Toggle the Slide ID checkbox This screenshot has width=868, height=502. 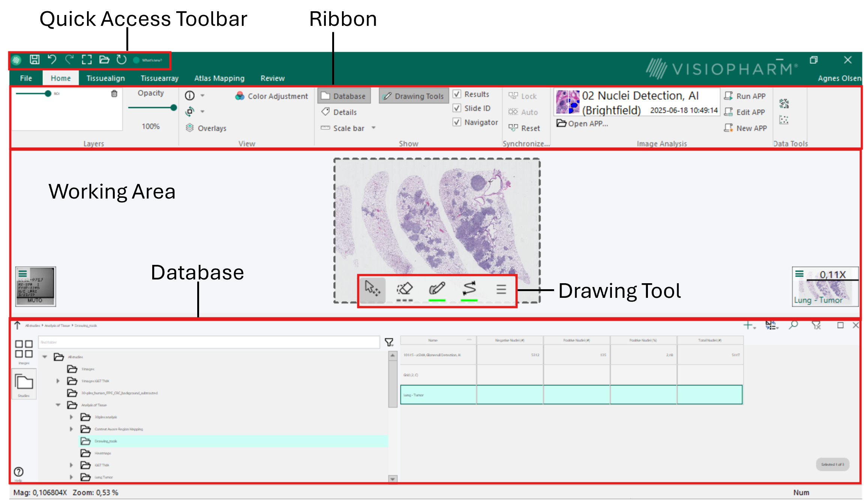tap(457, 108)
